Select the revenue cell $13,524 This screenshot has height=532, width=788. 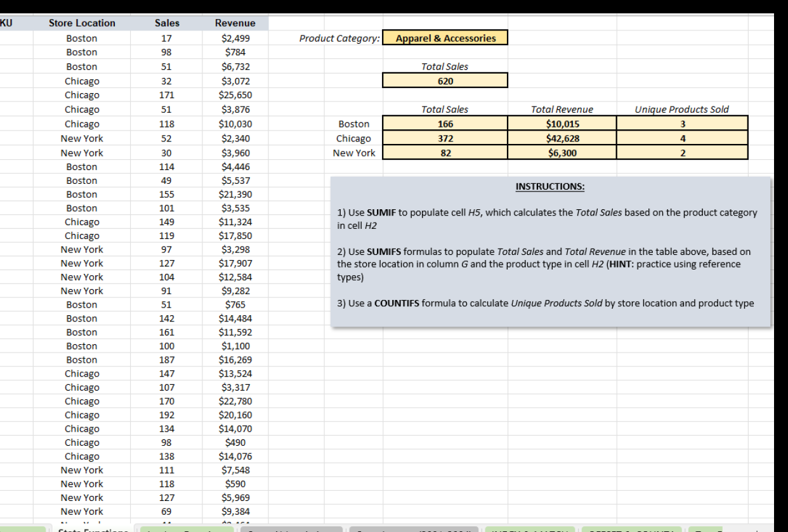pos(235,373)
